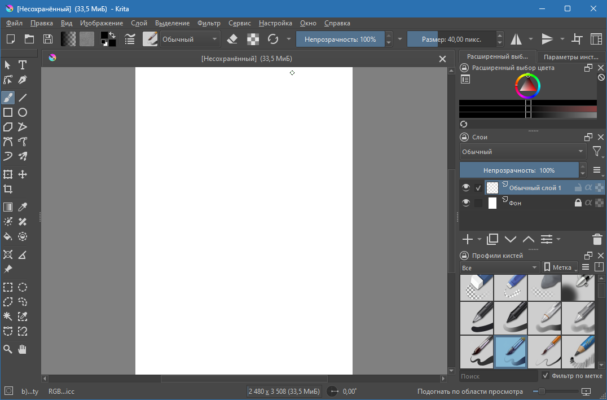Adjust the brush Размер slider
The image size is (607, 400).
tap(451, 39)
